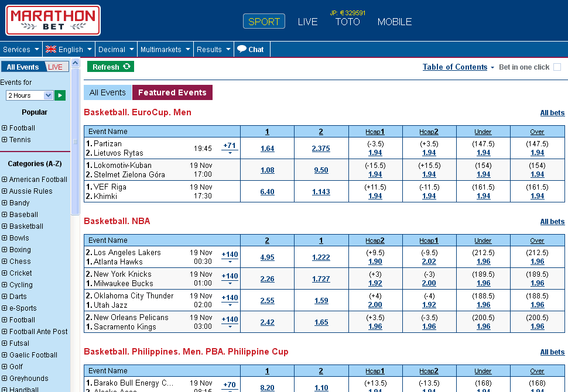Expand +71 markets for Partizan match
568x392 pixels.
pyautogui.click(x=230, y=147)
